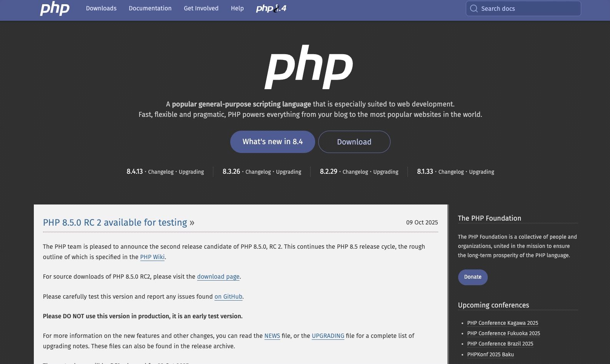610x364 pixels.
Task: Click the Donate button
Action: [473, 277]
